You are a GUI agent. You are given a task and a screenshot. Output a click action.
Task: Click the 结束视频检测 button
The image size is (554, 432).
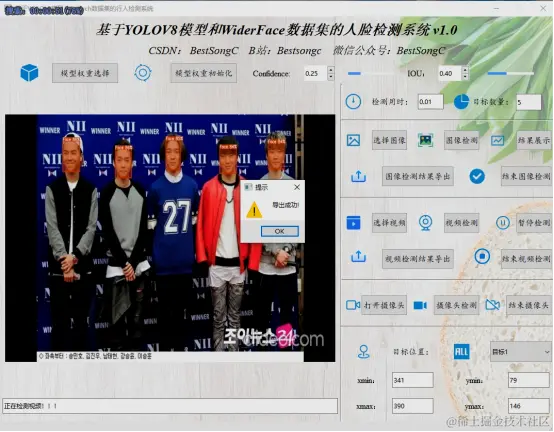tap(526, 259)
